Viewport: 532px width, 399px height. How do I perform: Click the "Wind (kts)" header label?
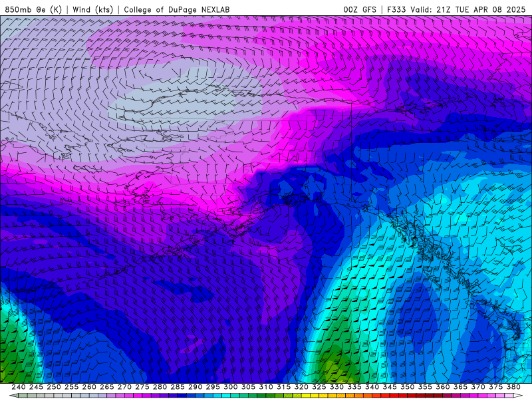(93, 9)
